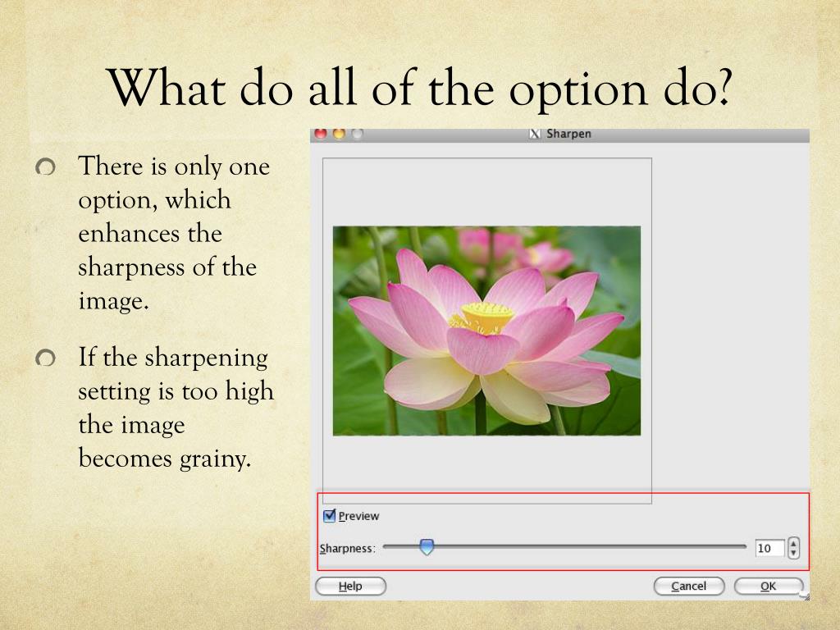
Task: Cancel the Sharpen dialog
Action: (688, 586)
